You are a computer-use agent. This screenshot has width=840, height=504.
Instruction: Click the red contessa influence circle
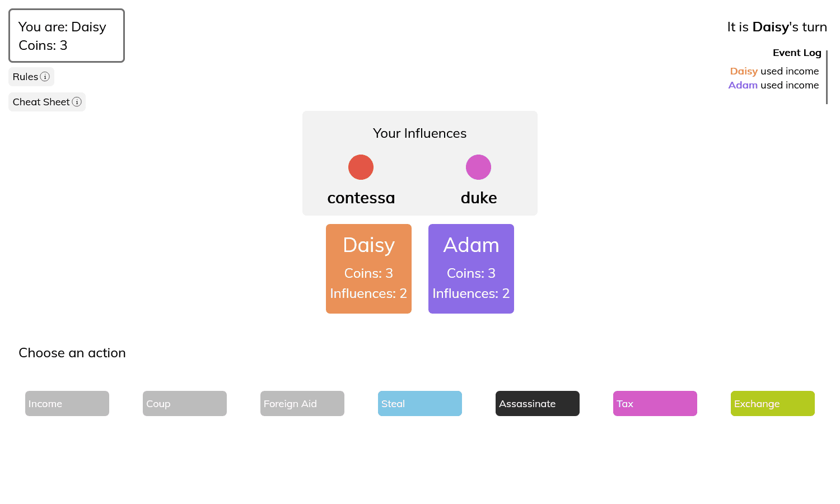(x=361, y=167)
